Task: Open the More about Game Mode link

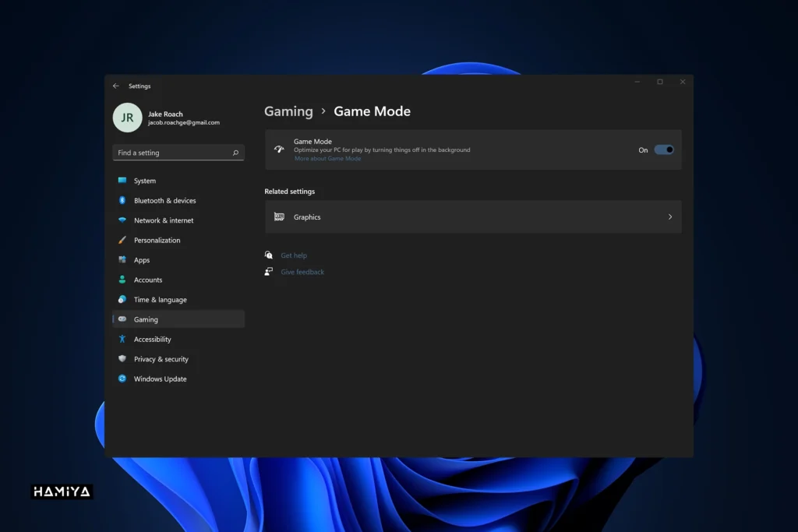Action: click(327, 159)
